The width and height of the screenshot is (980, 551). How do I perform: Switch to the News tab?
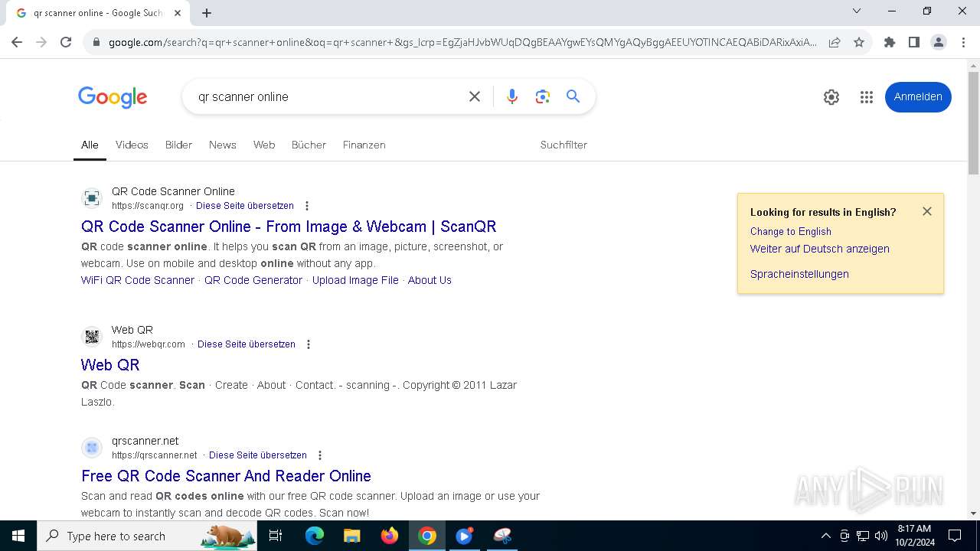[x=223, y=145]
